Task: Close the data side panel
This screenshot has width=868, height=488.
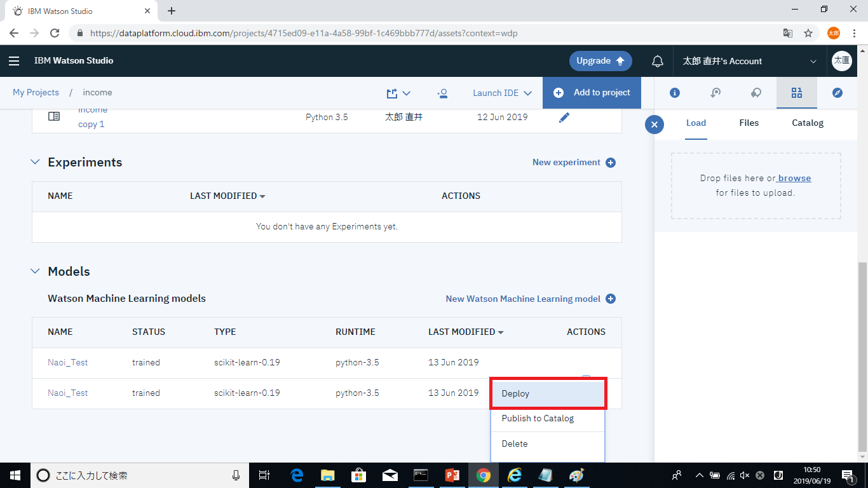Action: (x=654, y=124)
